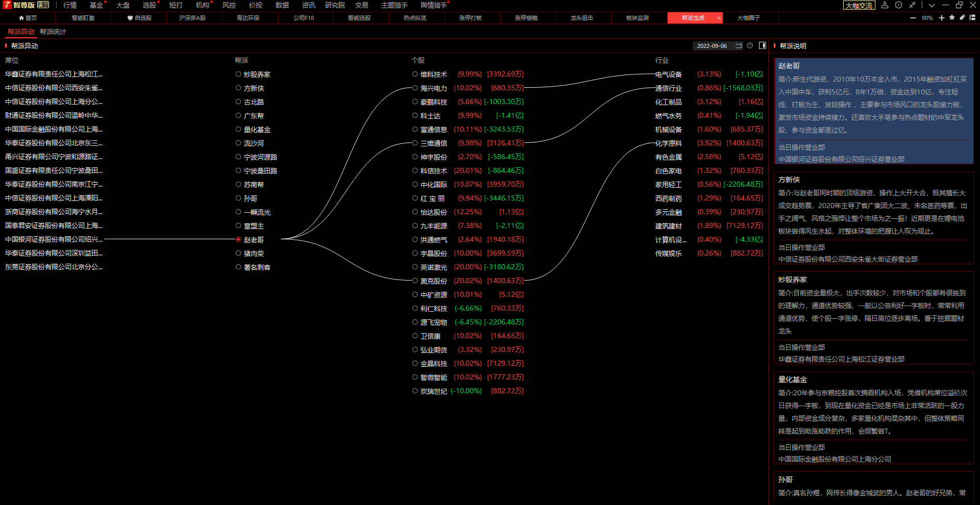Click seat 东莞证券股份有限公司北京分公

54,267
